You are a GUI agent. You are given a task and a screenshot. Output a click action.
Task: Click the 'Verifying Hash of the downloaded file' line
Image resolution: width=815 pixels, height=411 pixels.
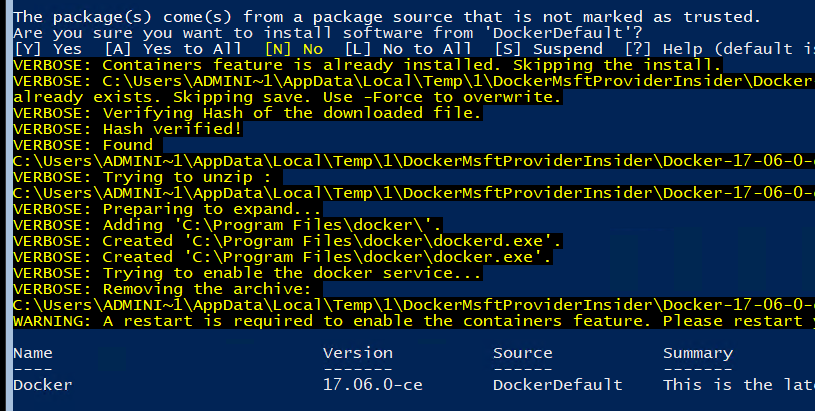pos(247,113)
